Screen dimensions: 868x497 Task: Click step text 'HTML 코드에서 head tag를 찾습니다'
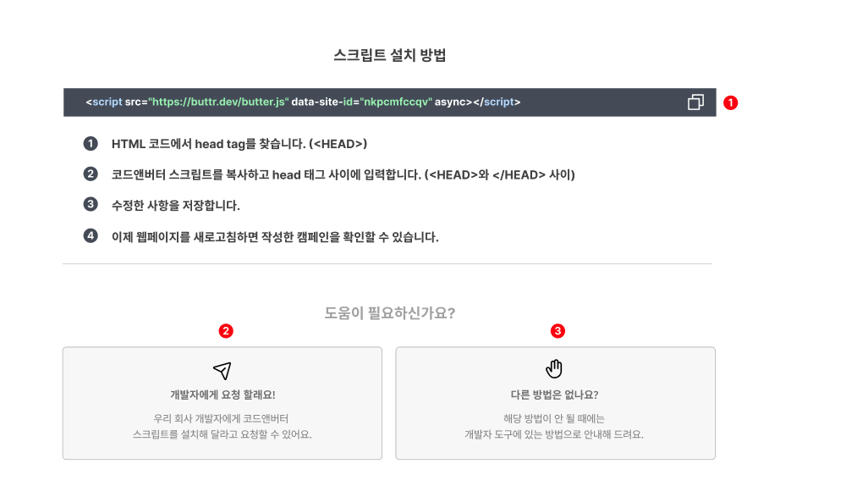point(239,144)
